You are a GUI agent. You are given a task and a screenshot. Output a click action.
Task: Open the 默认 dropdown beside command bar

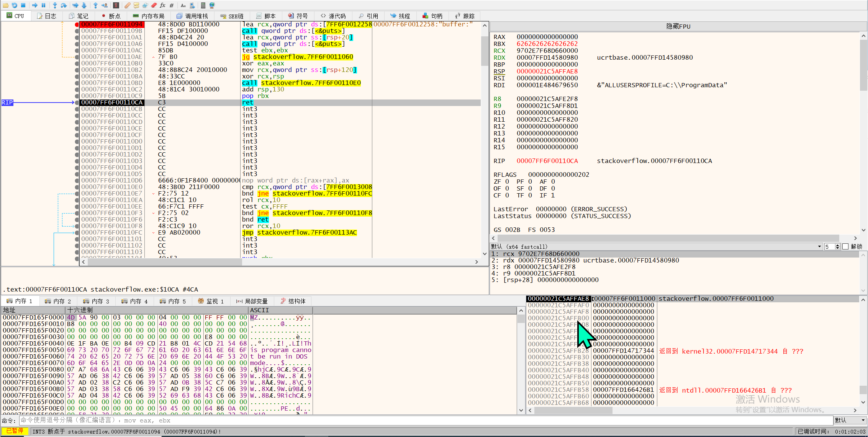[x=850, y=420]
